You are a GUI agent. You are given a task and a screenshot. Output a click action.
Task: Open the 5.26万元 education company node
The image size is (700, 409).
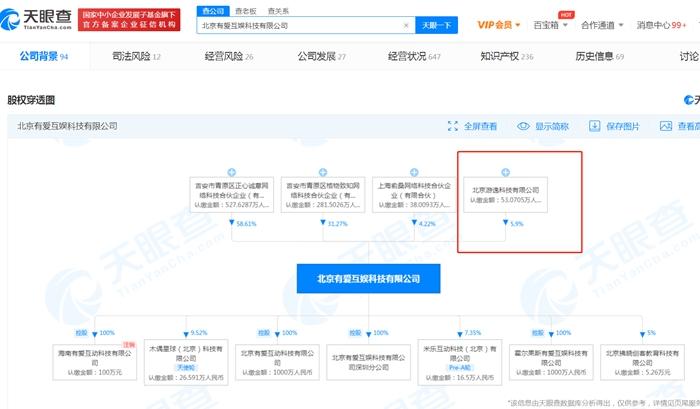click(x=642, y=362)
